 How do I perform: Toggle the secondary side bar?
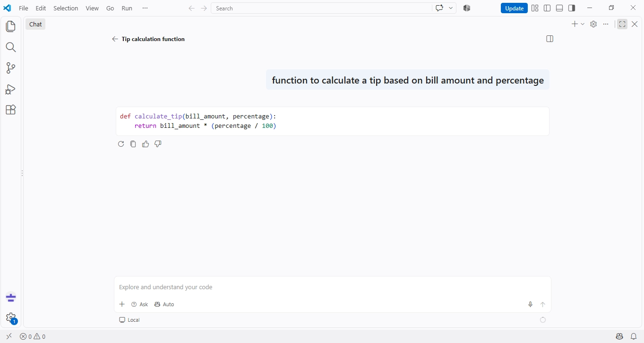pyautogui.click(x=572, y=8)
